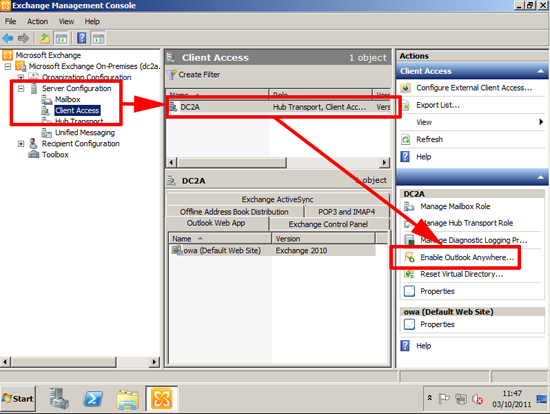Switch to the Exchange ActiveSync tab
Screen dimensions: 550x414
[277, 199]
